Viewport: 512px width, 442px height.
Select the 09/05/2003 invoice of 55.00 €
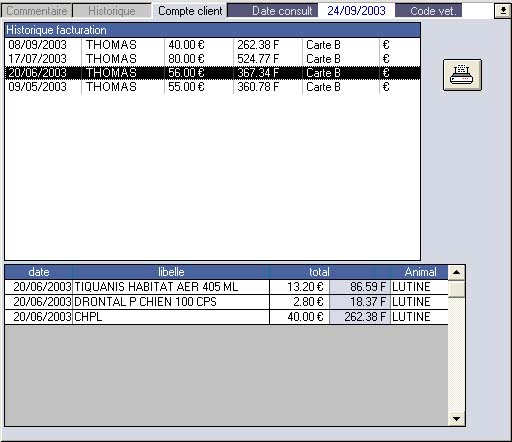(212, 87)
